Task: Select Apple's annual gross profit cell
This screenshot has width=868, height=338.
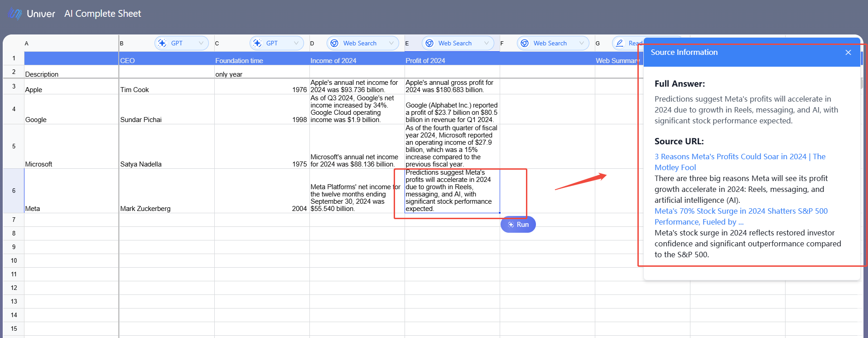Action: point(452,86)
